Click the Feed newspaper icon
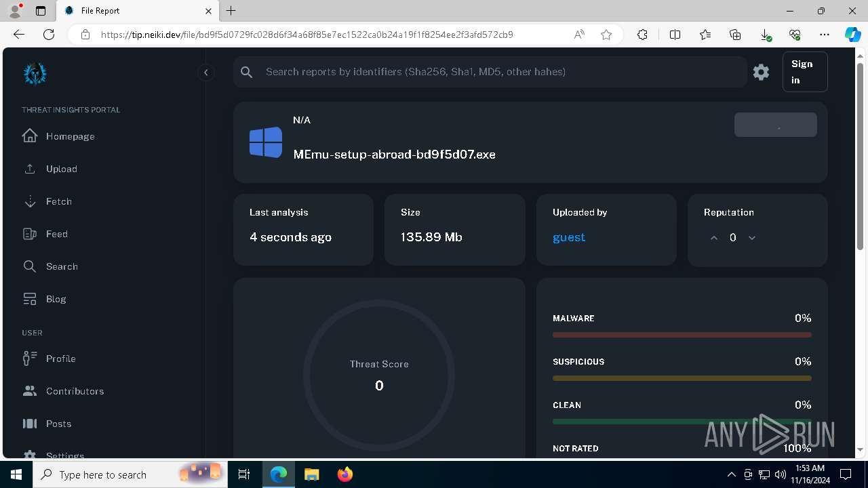The height and width of the screenshot is (488, 868). [29, 234]
